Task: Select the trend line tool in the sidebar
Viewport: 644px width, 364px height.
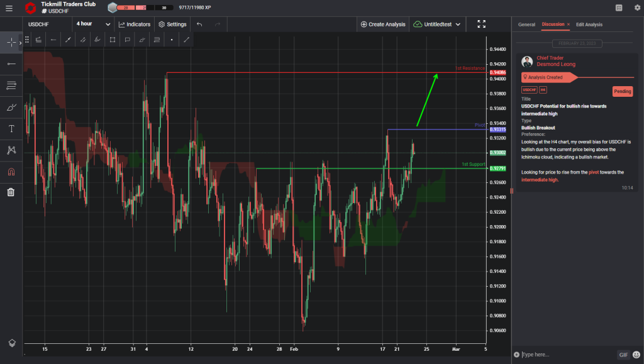Action: [x=11, y=63]
